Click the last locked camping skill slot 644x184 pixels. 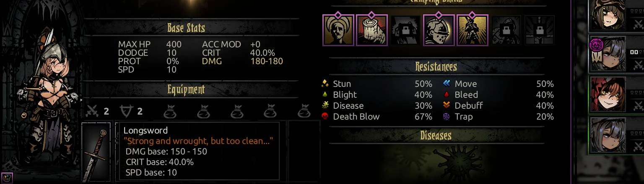pyautogui.click(x=539, y=30)
